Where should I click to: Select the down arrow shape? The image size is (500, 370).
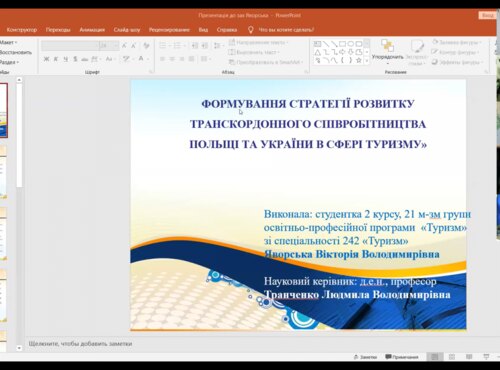tap(351, 52)
